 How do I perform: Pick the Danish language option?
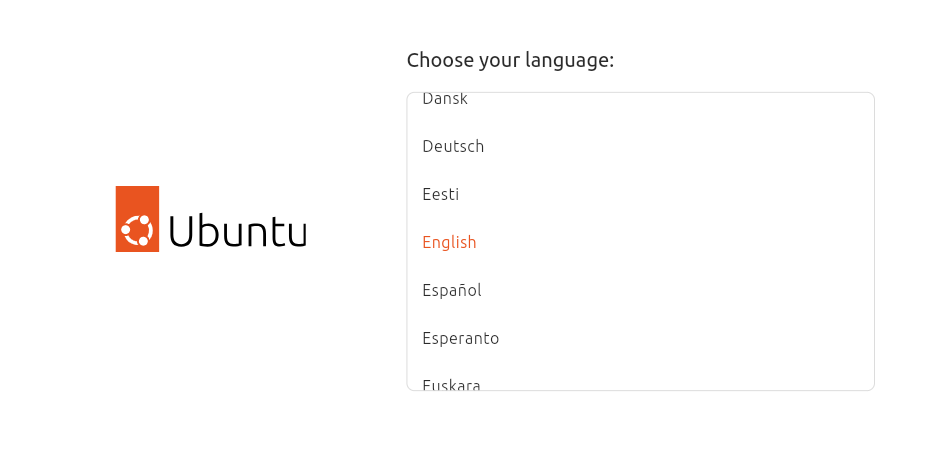tap(445, 99)
